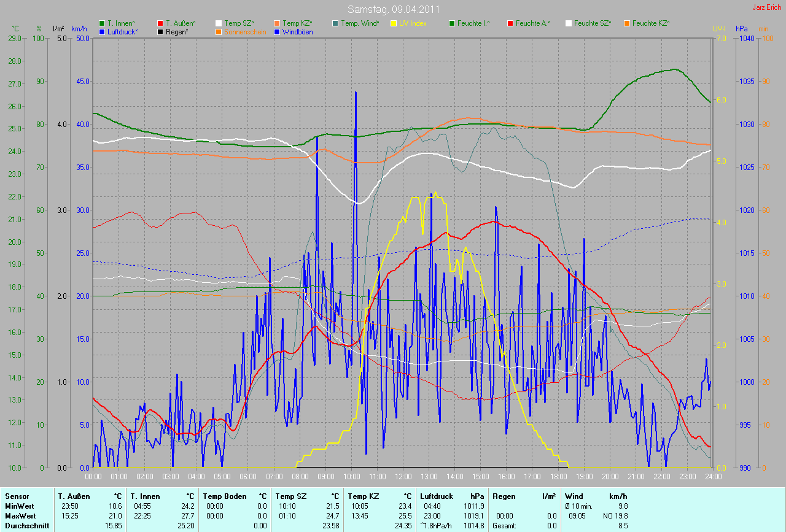The width and height of the screenshot is (786, 532).
Task: Click the 'Sensor' header in the statistics table
Action: [17, 496]
